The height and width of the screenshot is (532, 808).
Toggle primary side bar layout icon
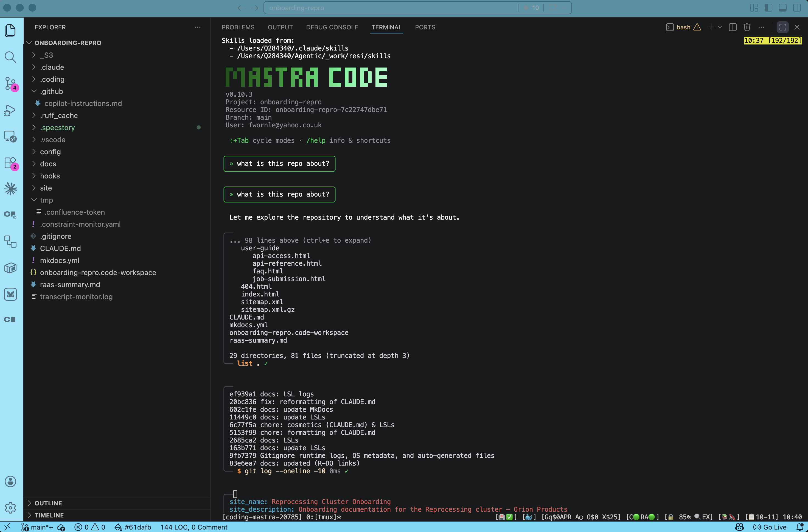click(x=769, y=8)
